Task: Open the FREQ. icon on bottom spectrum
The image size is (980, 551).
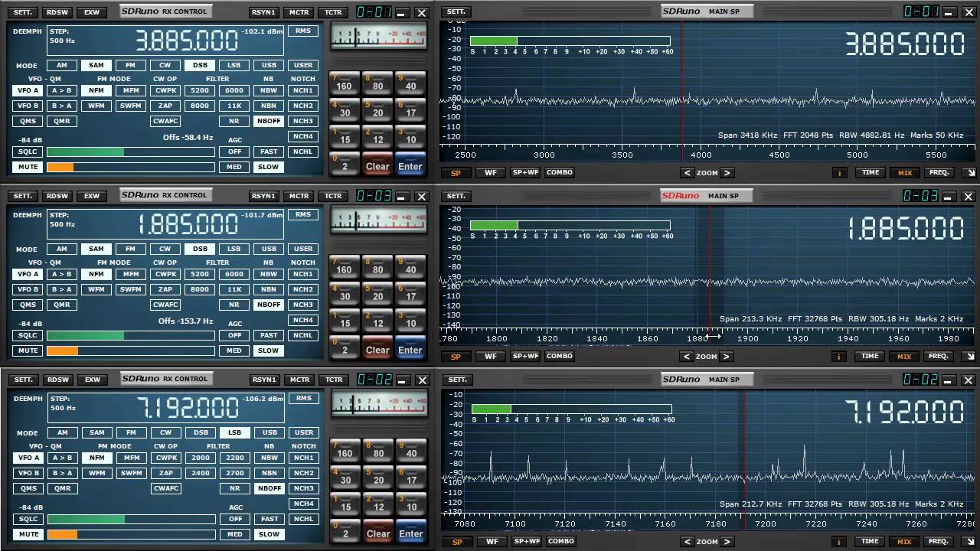Action: coord(939,541)
